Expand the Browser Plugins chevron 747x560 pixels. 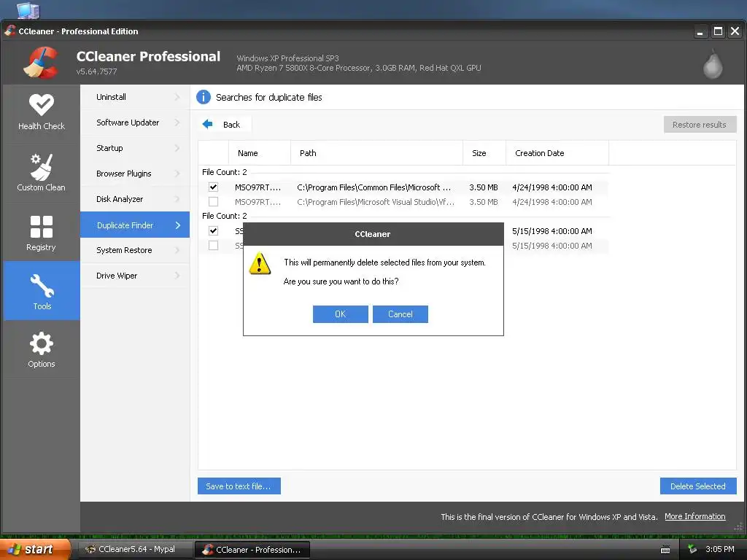[177, 174]
